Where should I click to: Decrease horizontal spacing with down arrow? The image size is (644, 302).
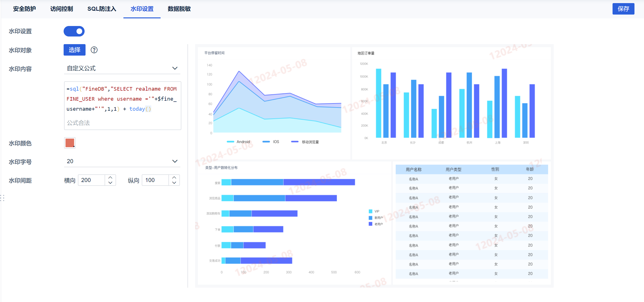point(110,183)
